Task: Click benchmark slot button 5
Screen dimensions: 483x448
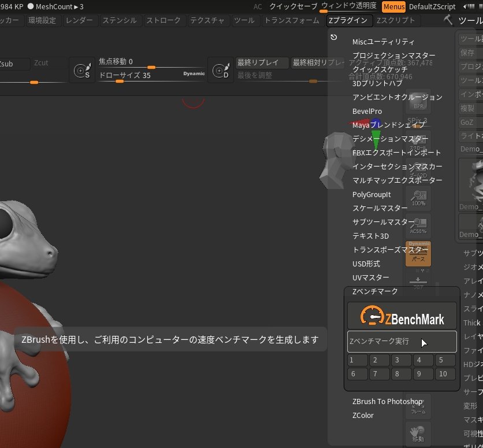Action: [445, 360]
